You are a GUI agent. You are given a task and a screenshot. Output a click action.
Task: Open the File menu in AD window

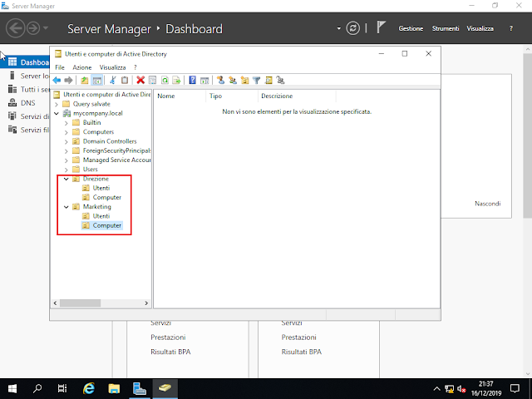(x=60, y=67)
